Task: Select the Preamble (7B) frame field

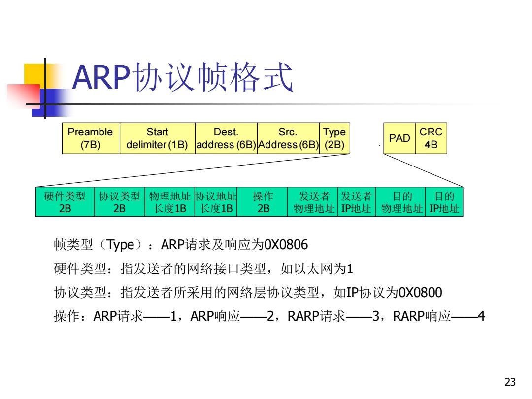Action: pos(91,138)
